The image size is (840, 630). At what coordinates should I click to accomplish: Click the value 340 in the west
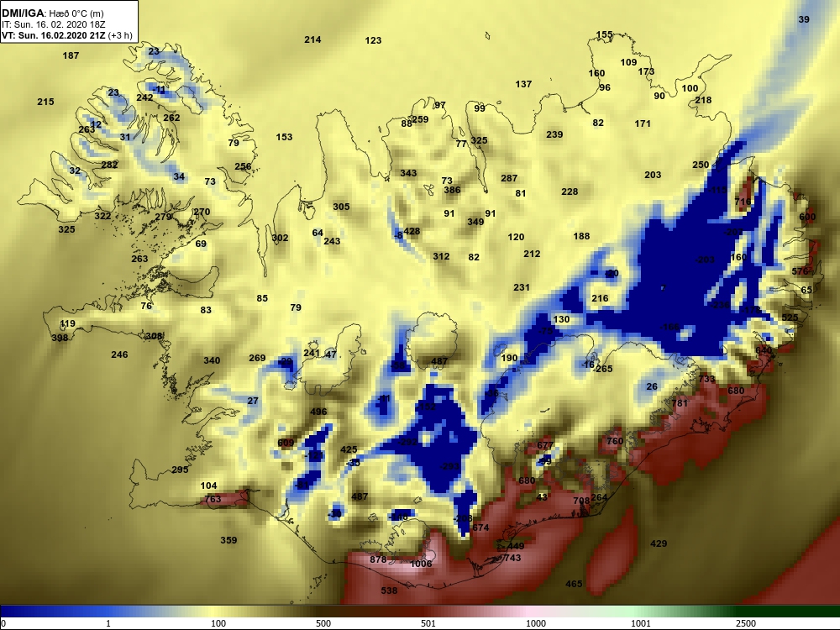[x=212, y=360]
